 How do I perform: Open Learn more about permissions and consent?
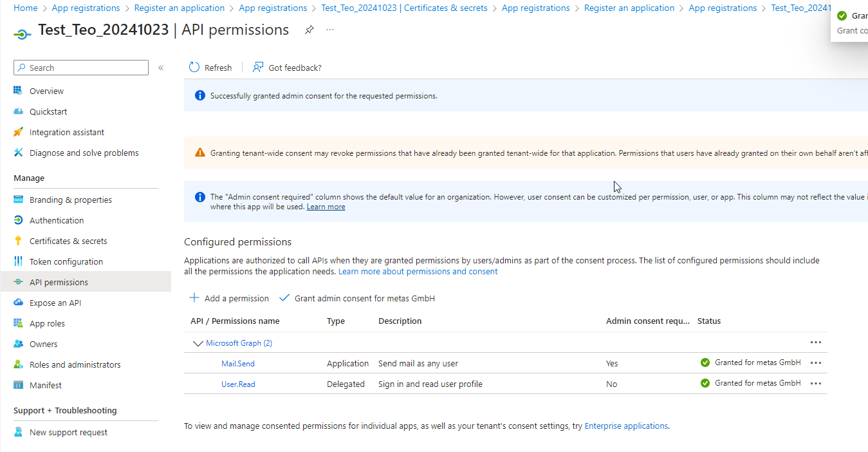pyautogui.click(x=418, y=271)
